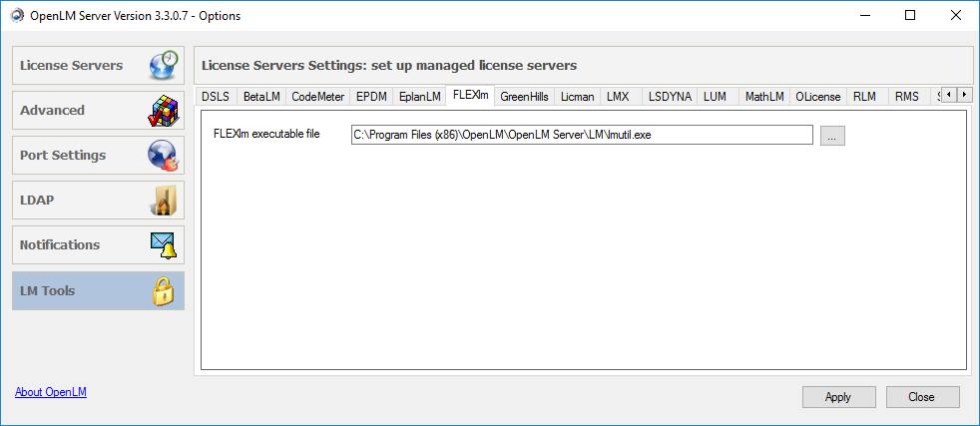Click the OpenLM title bar app icon
Screen dimensions: 980x426
point(17,15)
